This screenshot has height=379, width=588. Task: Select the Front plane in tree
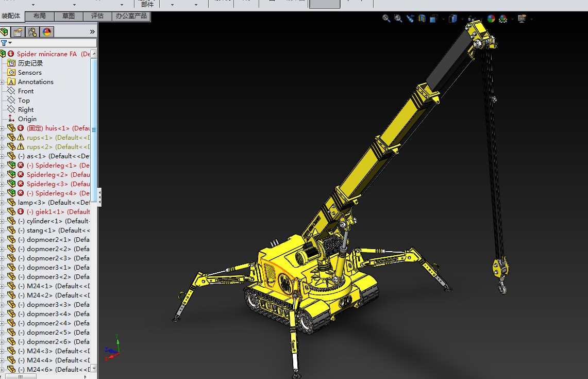26,91
